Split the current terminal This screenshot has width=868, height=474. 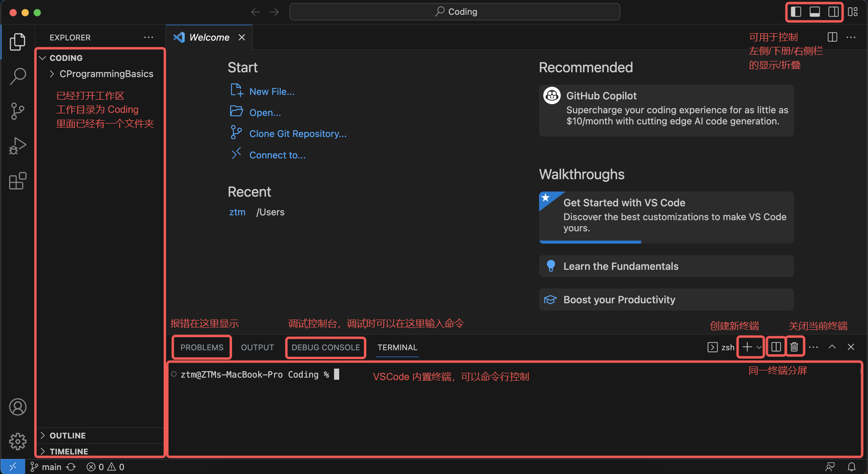(x=776, y=347)
